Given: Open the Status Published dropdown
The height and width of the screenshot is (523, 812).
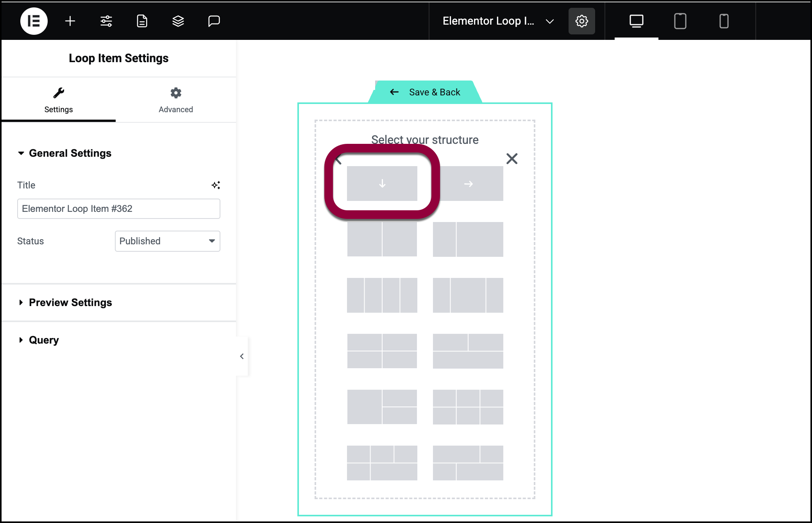Looking at the screenshot, I should [167, 241].
